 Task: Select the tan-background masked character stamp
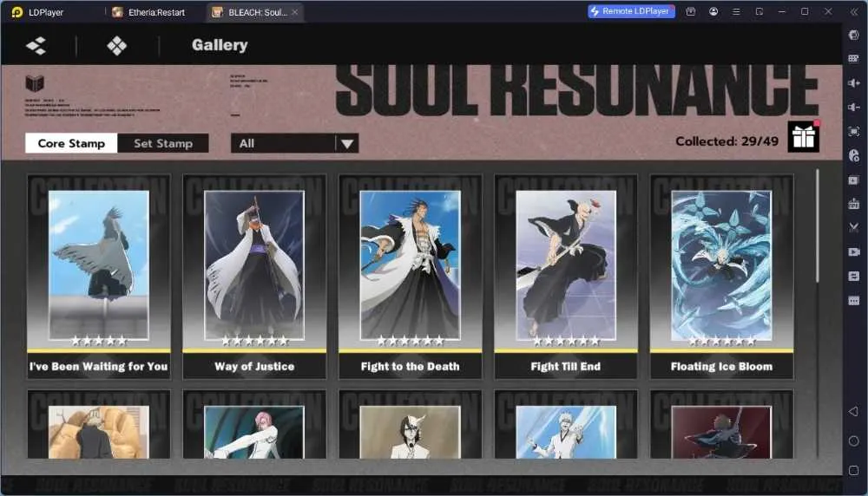(x=411, y=425)
